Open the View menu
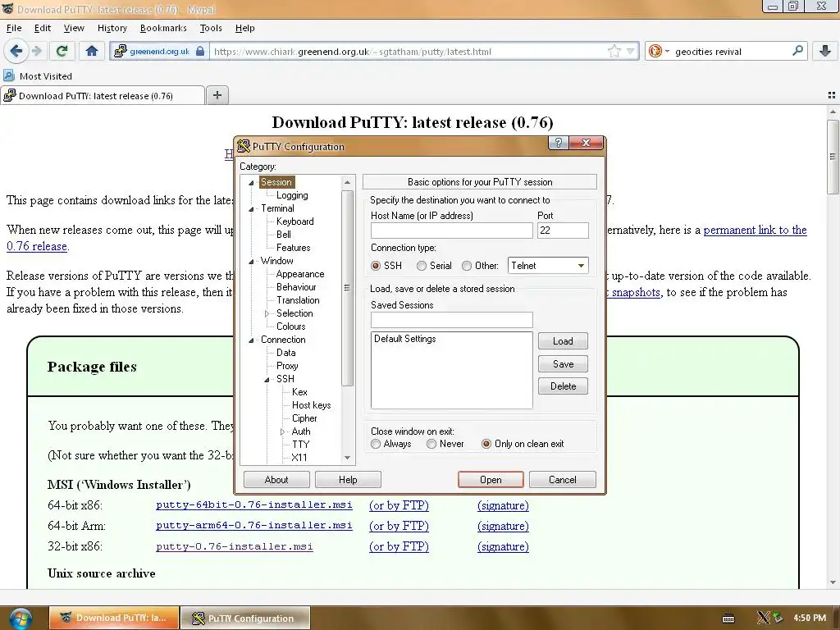 [x=74, y=28]
